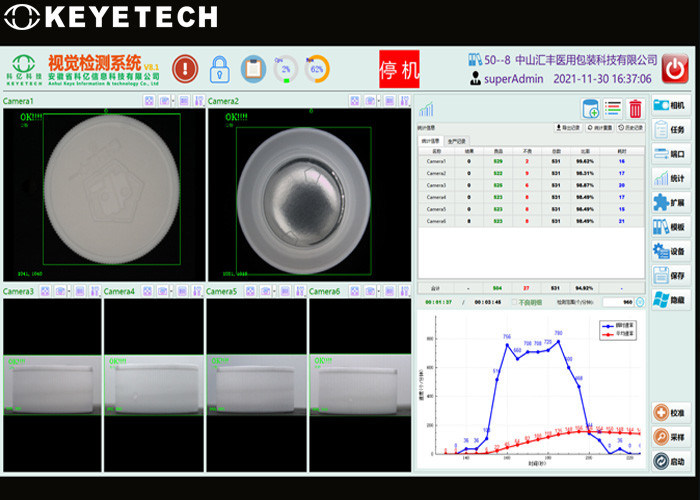The width and height of the screenshot is (700, 500).
Task: Click the bar chart statistics panel icon
Action: (426, 109)
